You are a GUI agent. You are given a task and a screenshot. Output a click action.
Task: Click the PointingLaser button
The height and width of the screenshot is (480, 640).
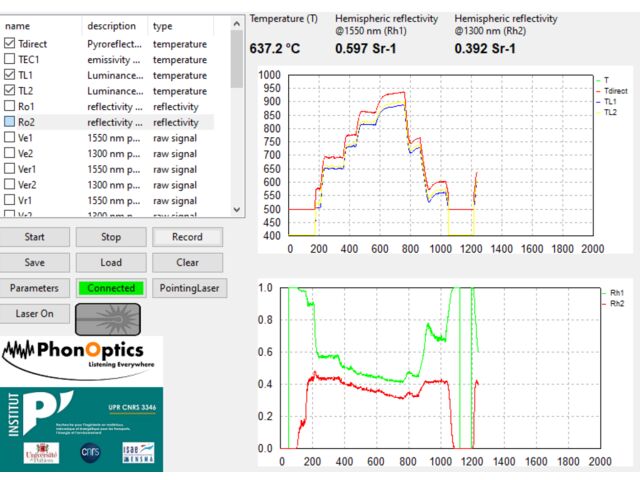(x=188, y=288)
